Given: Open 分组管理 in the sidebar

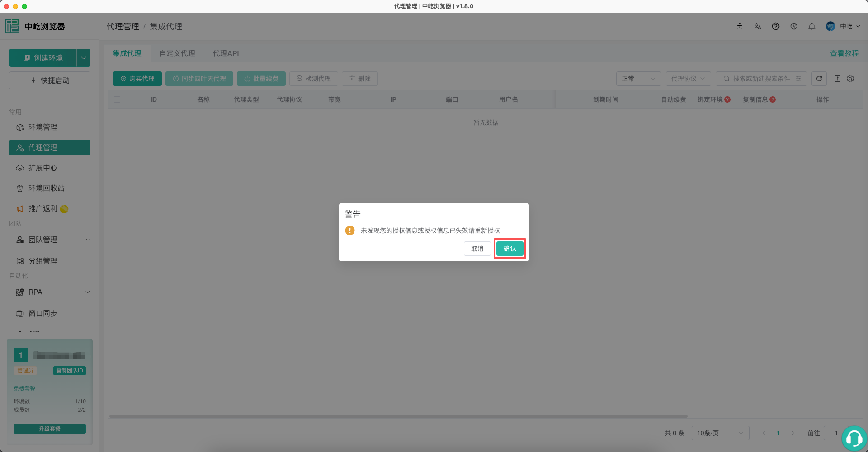Looking at the screenshot, I should (50, 261).
